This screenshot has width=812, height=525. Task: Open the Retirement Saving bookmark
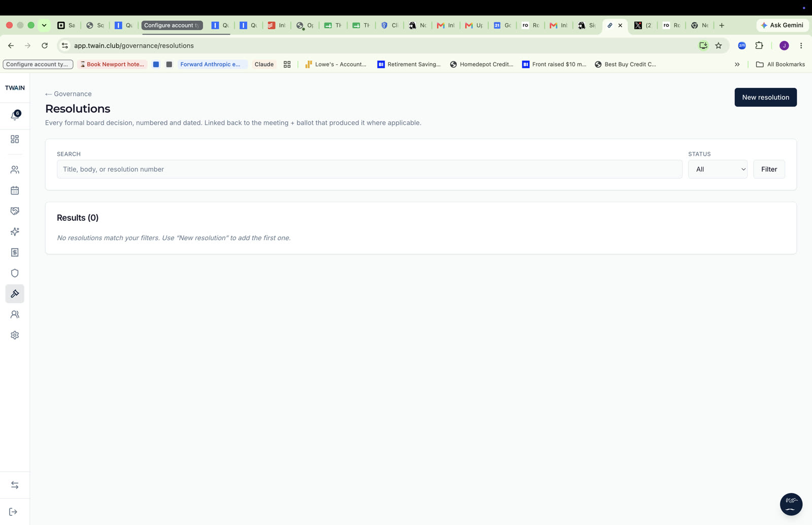click(409, 64)
